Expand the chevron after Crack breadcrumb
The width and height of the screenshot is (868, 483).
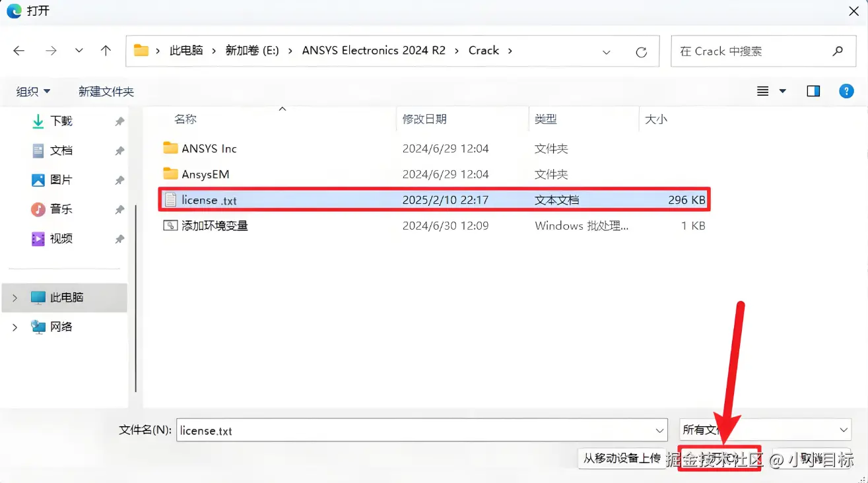coord(510,51)
